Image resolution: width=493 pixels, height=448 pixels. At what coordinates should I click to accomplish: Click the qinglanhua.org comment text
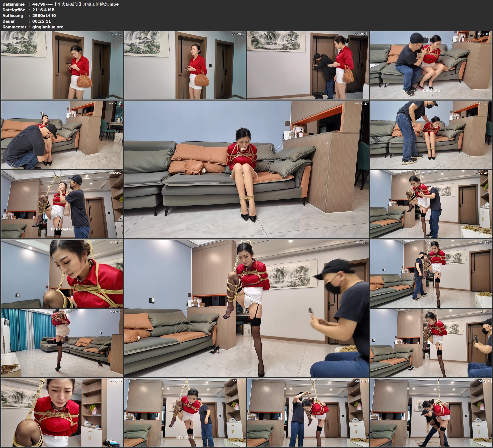click(x=48, y=27)
